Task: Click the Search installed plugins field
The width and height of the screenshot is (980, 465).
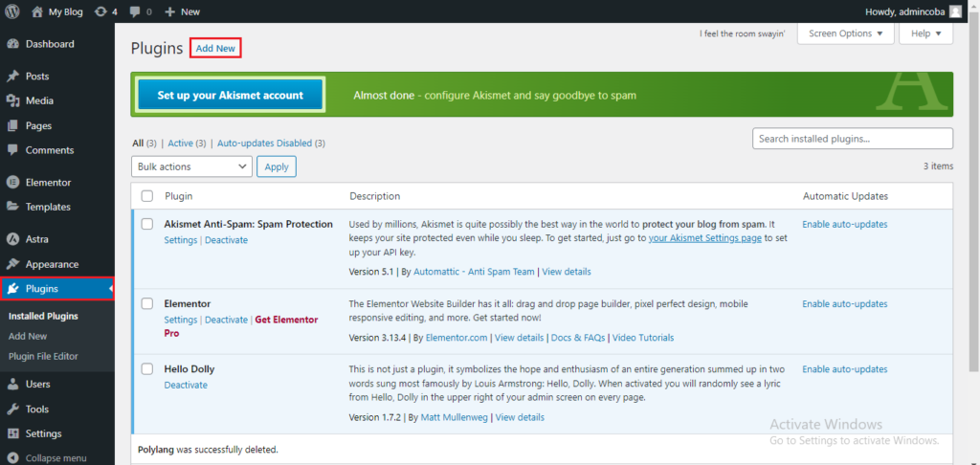Action: 853,139
